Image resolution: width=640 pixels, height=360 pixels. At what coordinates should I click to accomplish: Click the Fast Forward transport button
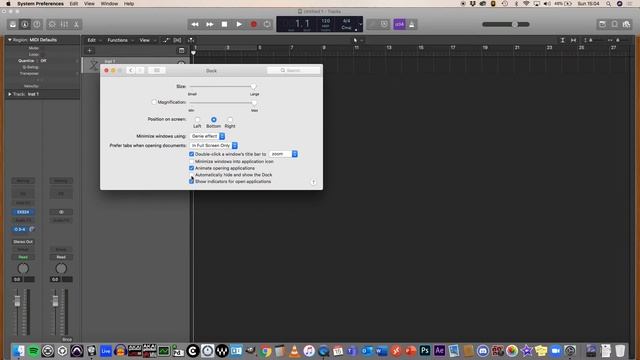[209, 24]
